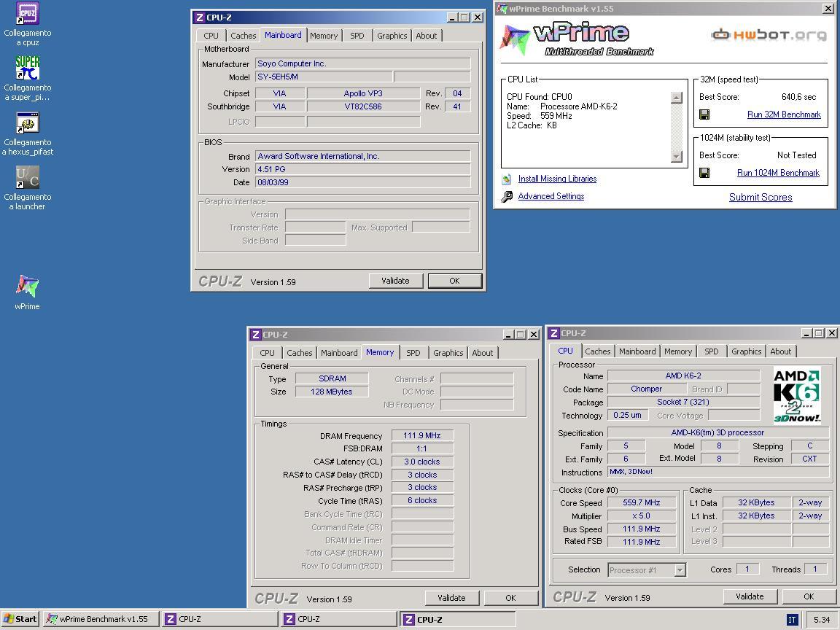Click Validate in the Memory CPU-Z window

pyautogui.click(x=451, y=598)
